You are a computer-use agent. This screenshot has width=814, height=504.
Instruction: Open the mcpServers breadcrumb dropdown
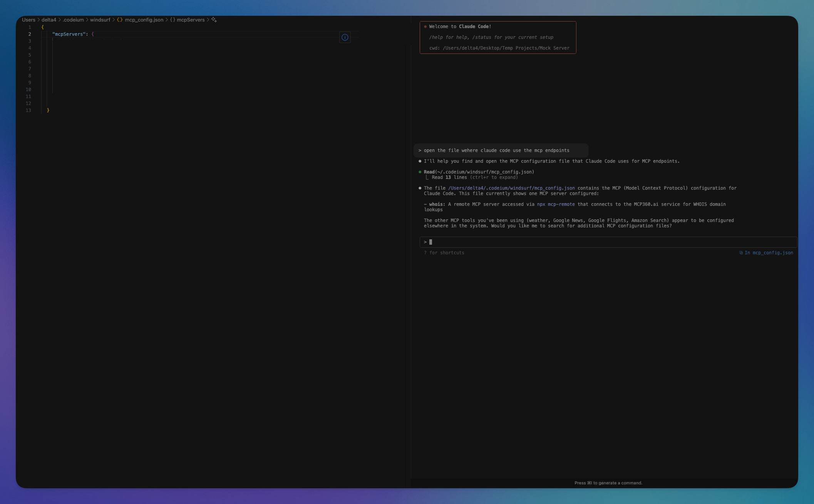[191, 20]
